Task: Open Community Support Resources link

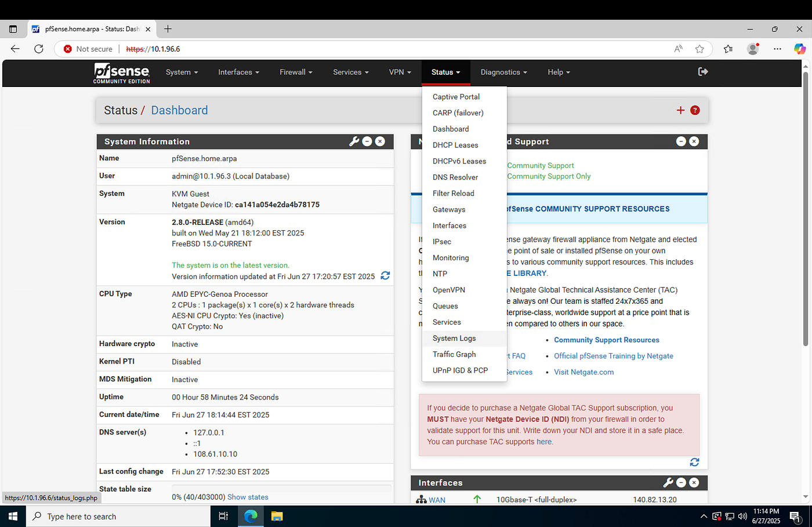Action: [606, 340]
